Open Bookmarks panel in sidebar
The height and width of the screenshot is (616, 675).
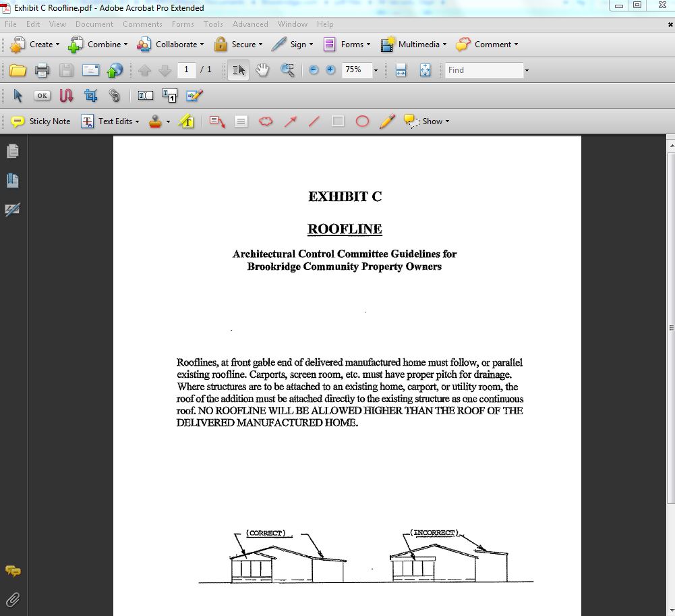pyautogui.click(x=13, y=181)
